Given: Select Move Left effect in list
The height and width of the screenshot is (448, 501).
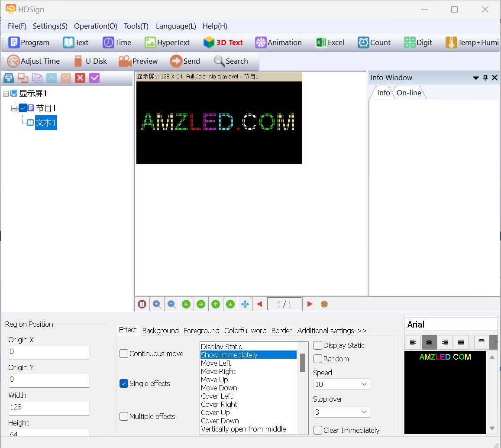Looking at the screenshot, I should (x=248, y=363).
